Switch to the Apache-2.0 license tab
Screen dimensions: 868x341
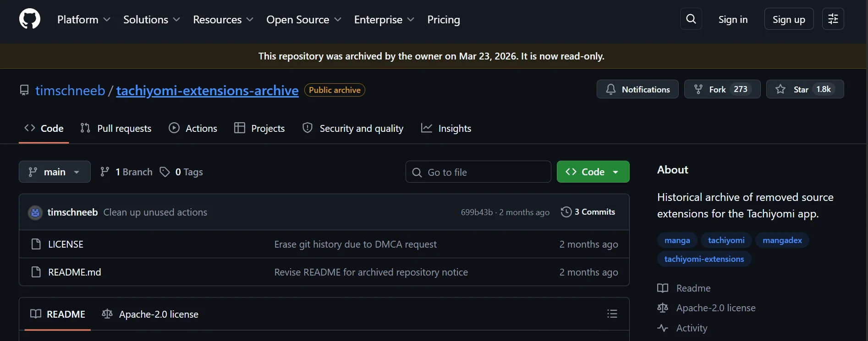click(x=150, y=314)
